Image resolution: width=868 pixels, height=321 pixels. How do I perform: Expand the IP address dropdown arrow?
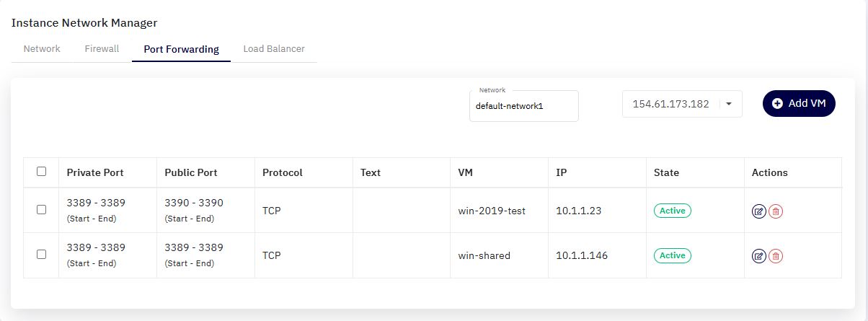pos(729,104)
